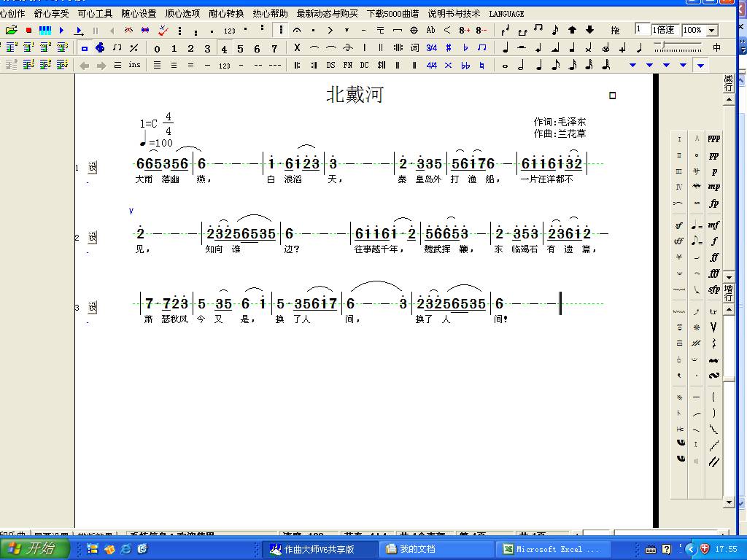747x560 pixels.
Task: Open the 100% zoom dropdown
Action: (712, 31)
